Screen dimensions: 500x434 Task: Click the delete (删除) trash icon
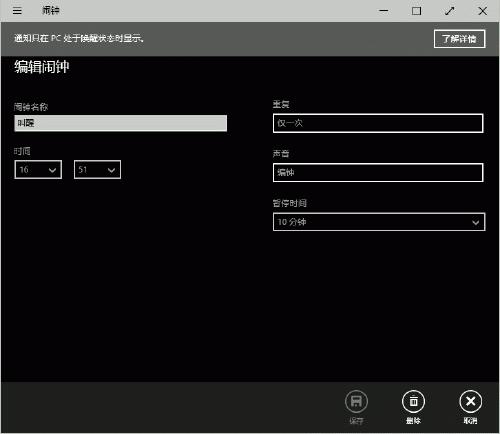413,401
